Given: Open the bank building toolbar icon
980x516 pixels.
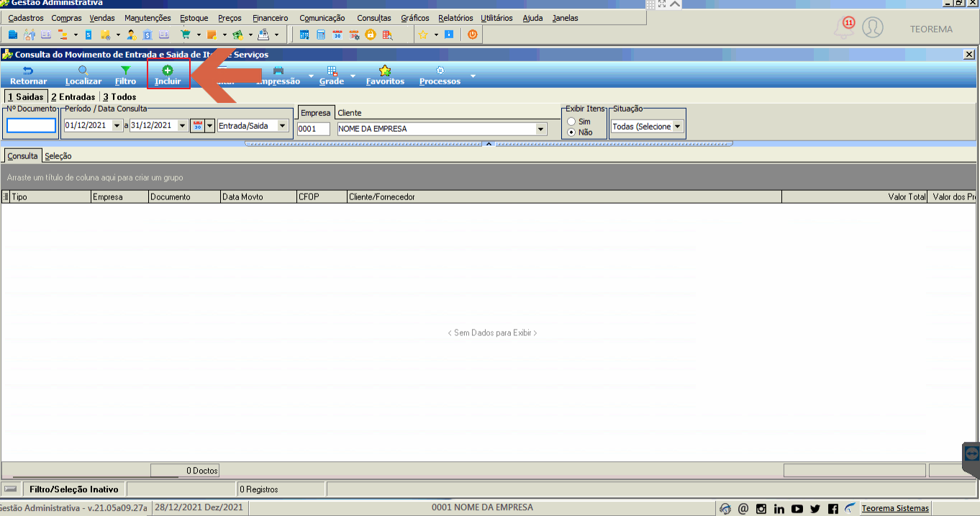Looking at the screenshot, I should (x=148, y=34).
